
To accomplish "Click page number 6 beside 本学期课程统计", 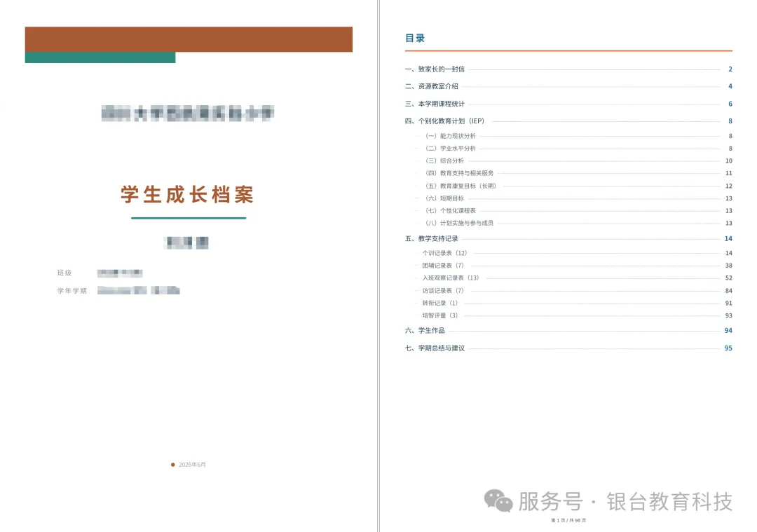I will (730, 104).
